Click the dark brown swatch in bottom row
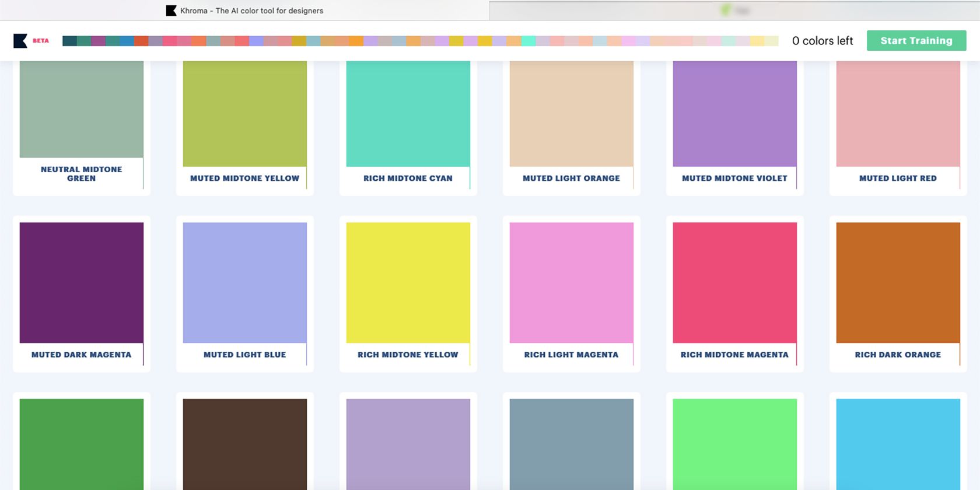 [x=245, y=443]
